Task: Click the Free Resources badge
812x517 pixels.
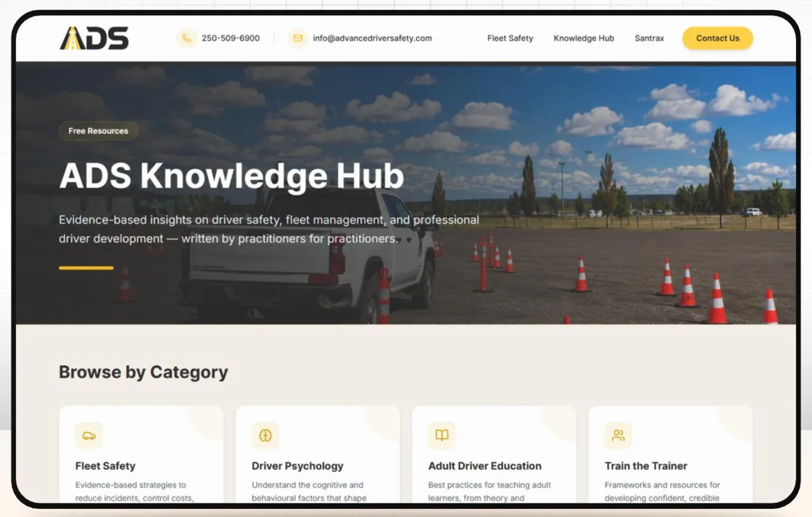Action: tap(98, 131)
